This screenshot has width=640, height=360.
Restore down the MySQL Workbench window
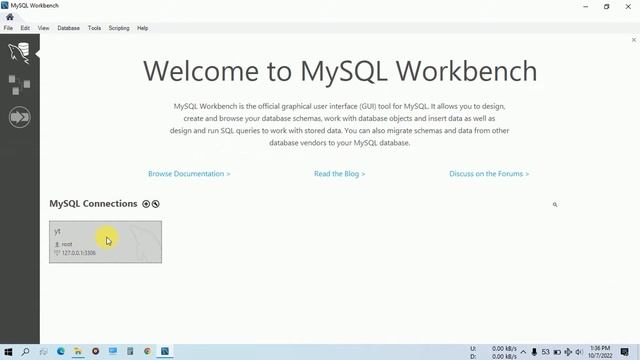(x=607, y=7)
